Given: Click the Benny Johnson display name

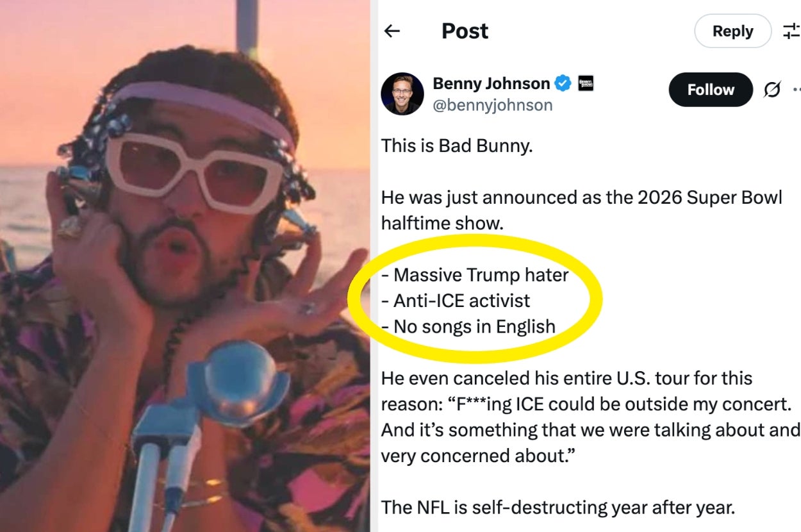Looking at the screenshot, I should click(x=491, y=83).
